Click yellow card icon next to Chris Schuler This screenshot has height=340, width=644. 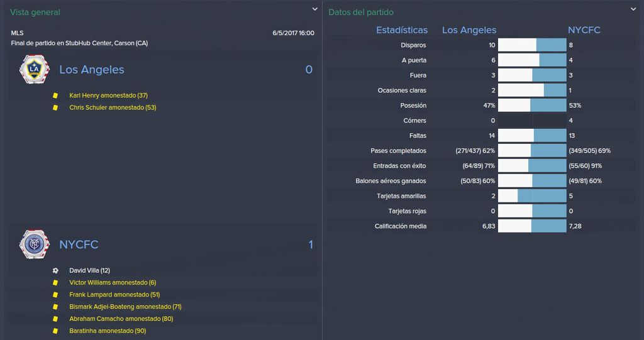[x=55, y=107]
